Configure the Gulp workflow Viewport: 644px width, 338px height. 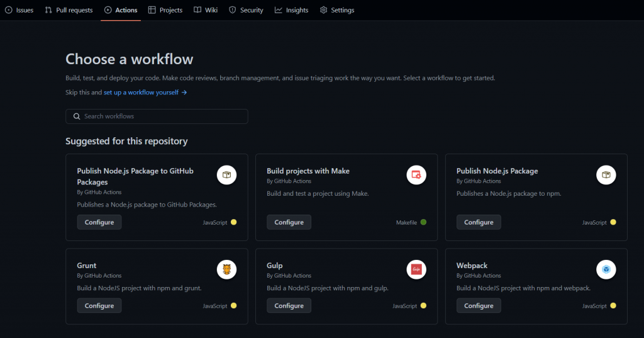pyautogui.click(x=289, y=305)
